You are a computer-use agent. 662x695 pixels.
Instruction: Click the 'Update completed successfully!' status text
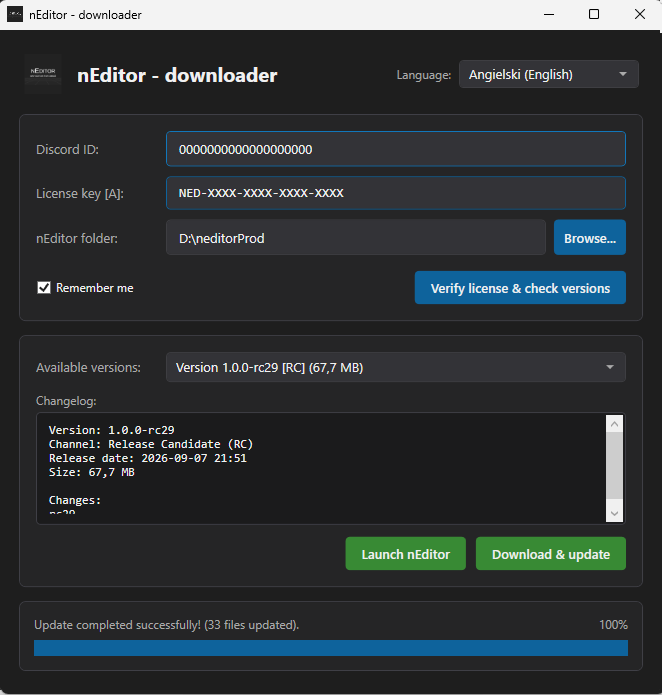pos(167,625)
